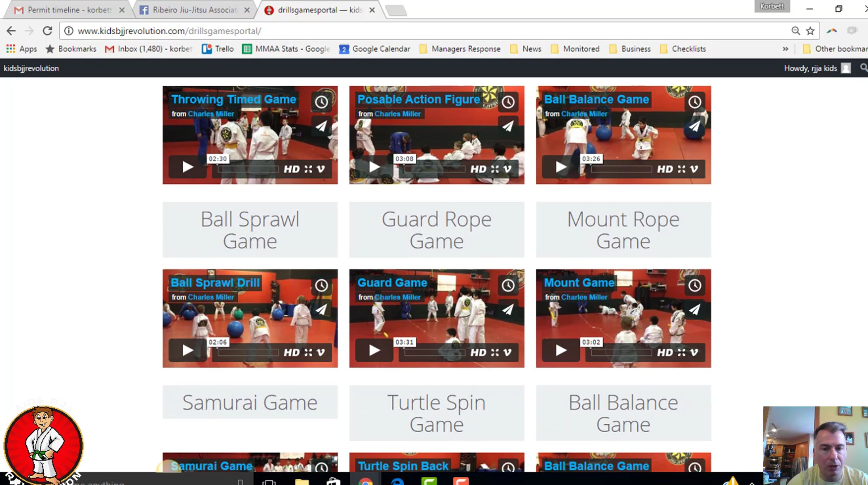868x485 pixels.
Task: Open the Business bookmarks folder
Action: pos(630,49)
